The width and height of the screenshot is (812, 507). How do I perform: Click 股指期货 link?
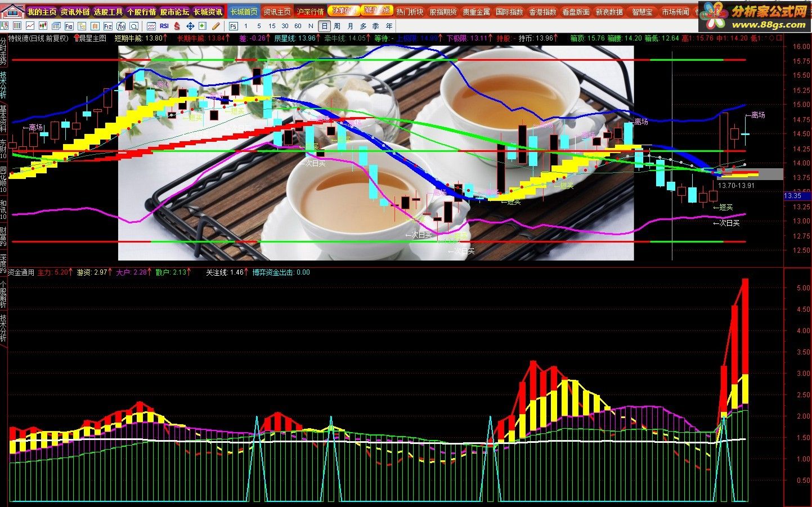443,12
